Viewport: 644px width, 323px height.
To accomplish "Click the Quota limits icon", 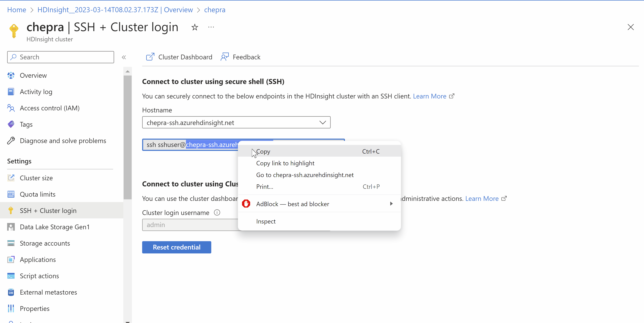I will [x=11, y=194].
